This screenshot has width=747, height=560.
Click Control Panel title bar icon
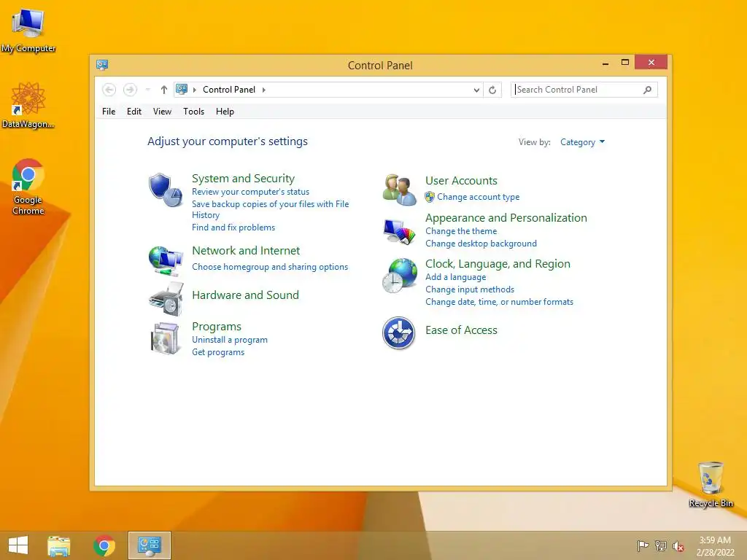tap(102, 64)
